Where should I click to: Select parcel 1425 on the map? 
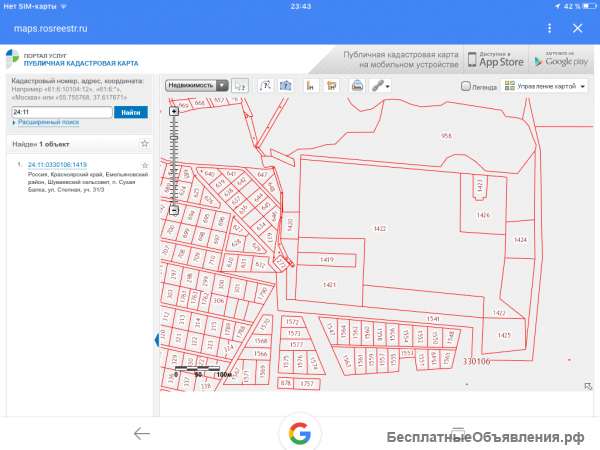[x=504, y=335]
